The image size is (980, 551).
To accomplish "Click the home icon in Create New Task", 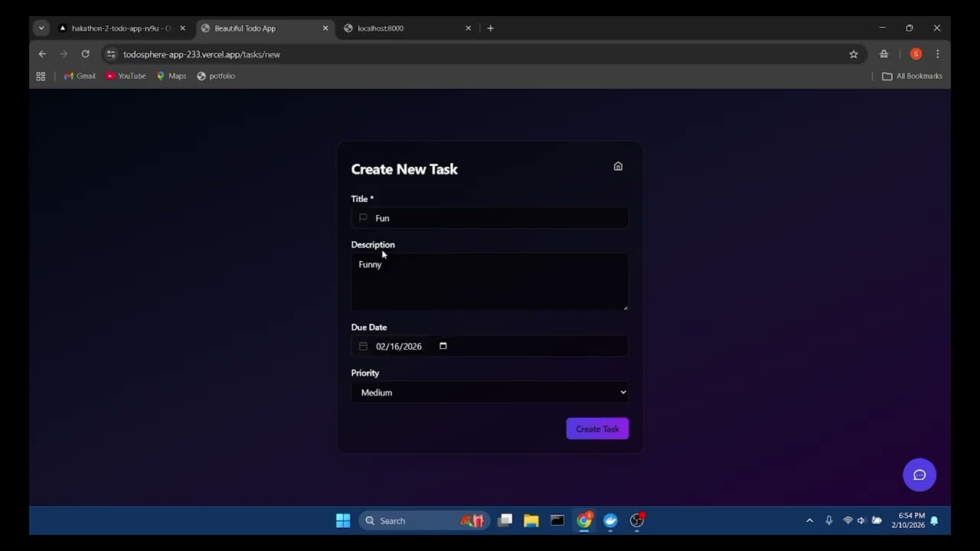I will pos(618,166).
